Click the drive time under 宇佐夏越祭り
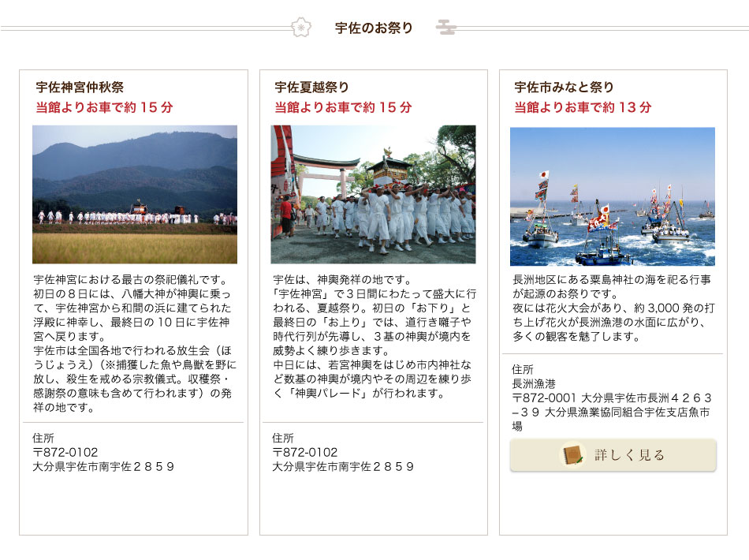The height and width of the screenshot is (560, 749). coord(343,107)
